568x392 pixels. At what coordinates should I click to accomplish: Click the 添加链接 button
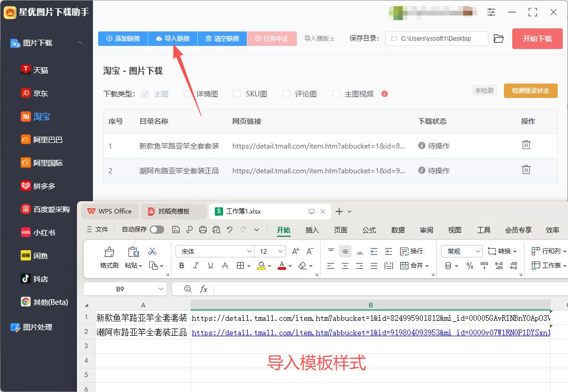(x=123, y=38)
